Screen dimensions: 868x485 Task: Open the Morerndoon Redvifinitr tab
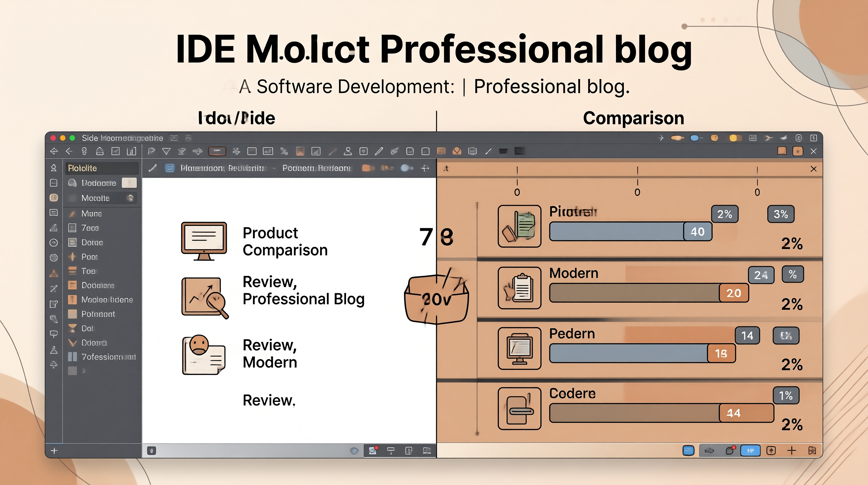point(223,168)
